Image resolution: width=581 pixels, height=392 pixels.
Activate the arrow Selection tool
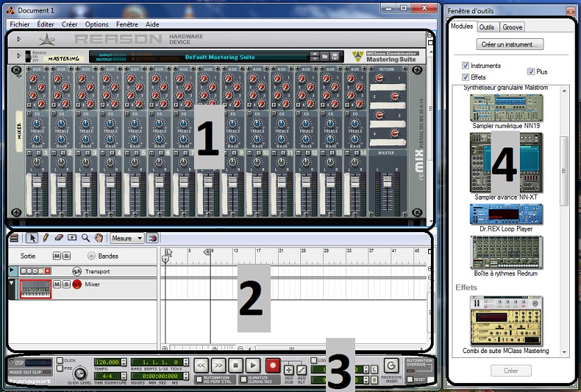pos(33,238)
